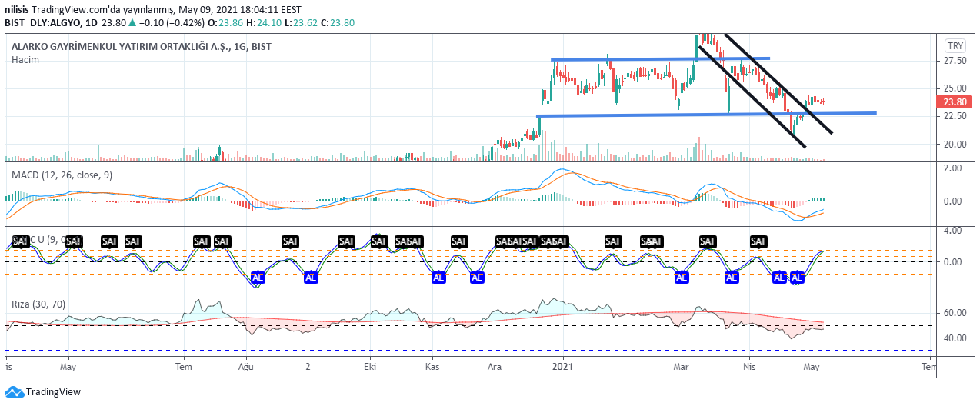Click the TradingView logo at bottom left

tap(42, 392)
